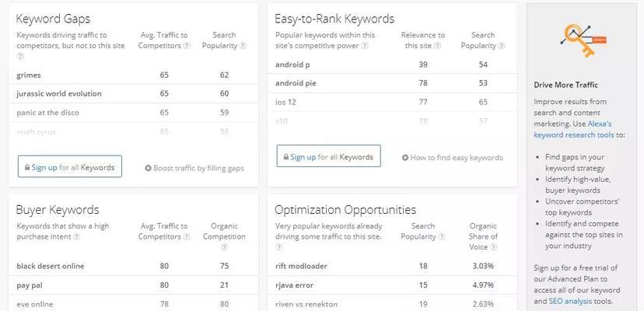Select the 'jurassic world evolution' keyword
Screen dimensions: 644x311
click(59, 93)
